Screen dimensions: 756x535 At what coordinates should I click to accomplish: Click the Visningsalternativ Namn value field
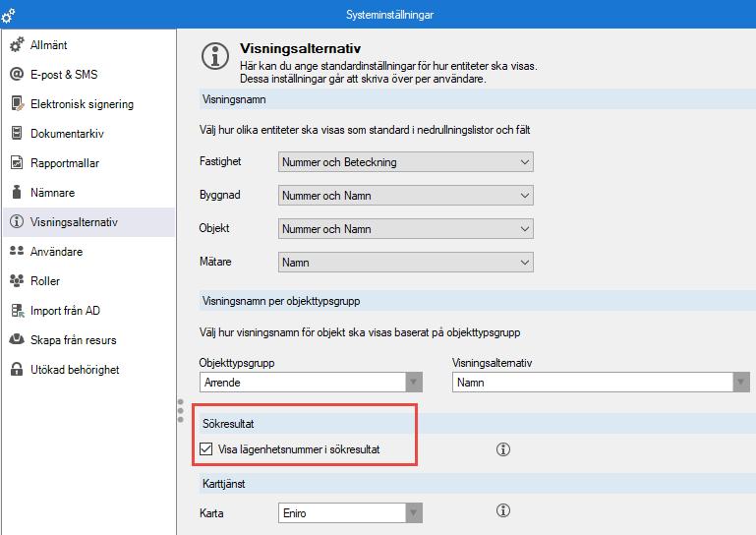point(593,383)
